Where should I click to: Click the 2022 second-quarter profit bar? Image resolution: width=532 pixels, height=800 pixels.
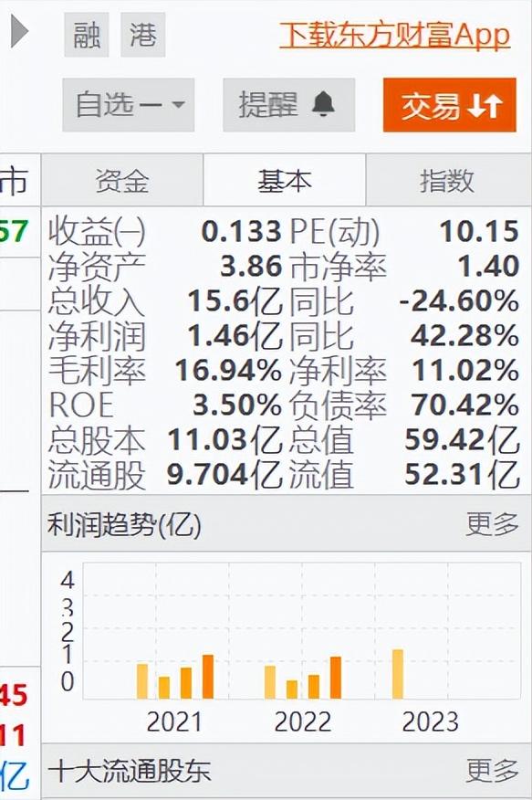click(x=292, y=689)
